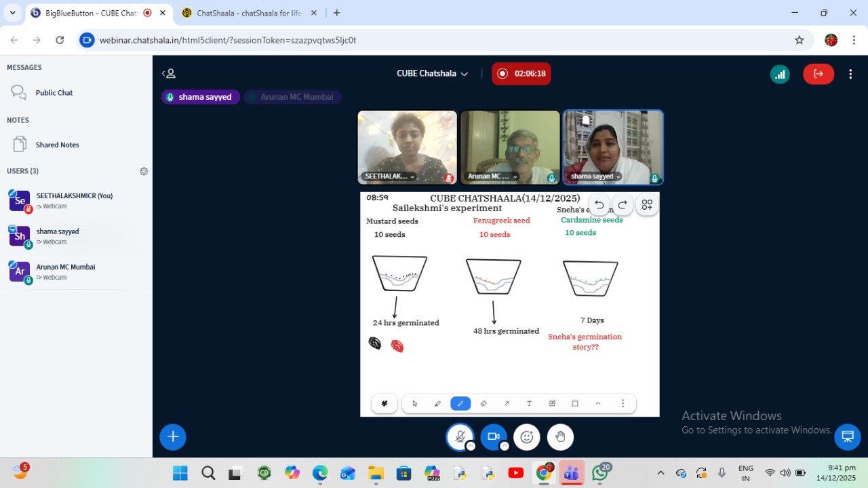Open Shared Notes
The width and height of the screenshot is (868, 488).
(x=57, y=145)
